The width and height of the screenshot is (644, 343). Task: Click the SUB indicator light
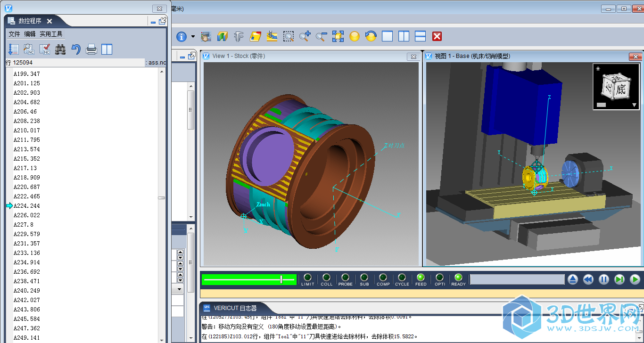click(x=364, y=278)
